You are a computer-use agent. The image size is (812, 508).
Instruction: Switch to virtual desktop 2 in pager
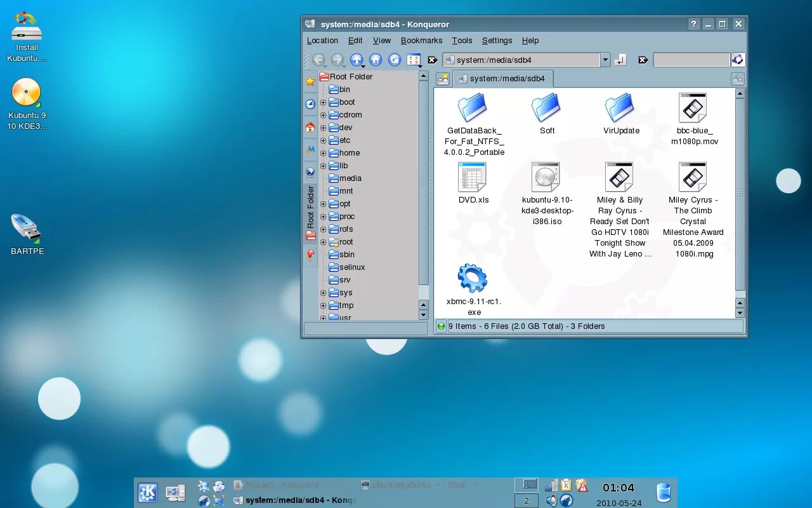point(526,501)
